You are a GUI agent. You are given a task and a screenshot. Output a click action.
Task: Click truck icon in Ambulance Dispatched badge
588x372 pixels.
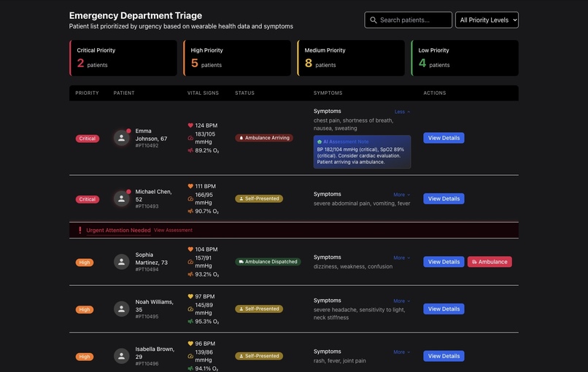click(x=241, y=262)
